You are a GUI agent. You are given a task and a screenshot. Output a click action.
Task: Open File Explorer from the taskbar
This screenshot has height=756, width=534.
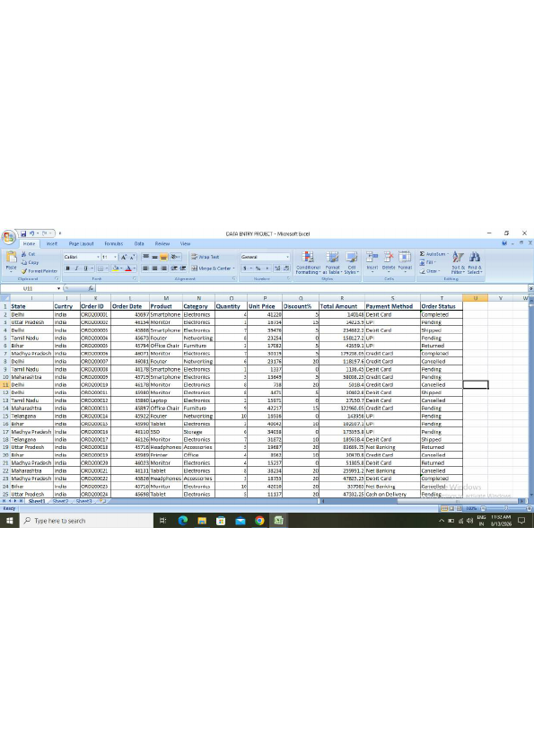pyautogui.click(x=202, y=520)
